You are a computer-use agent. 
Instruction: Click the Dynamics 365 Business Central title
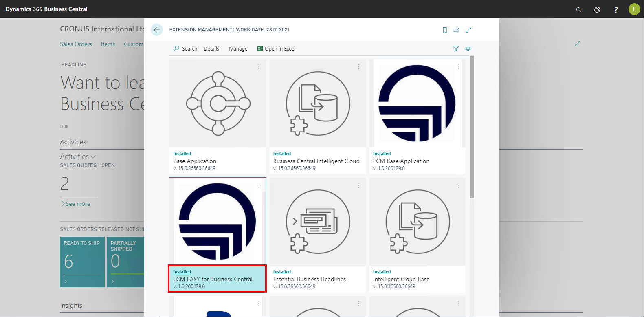point(46,9)
